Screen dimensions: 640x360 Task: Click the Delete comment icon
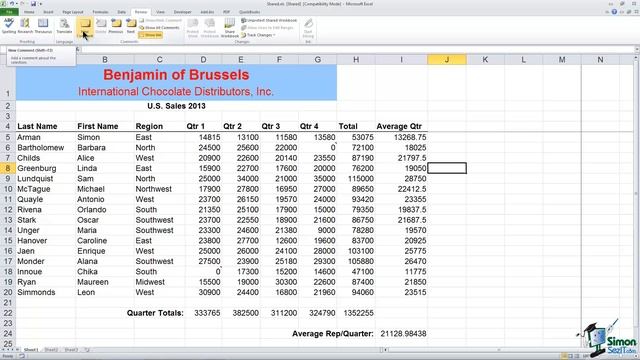point(101,26)
